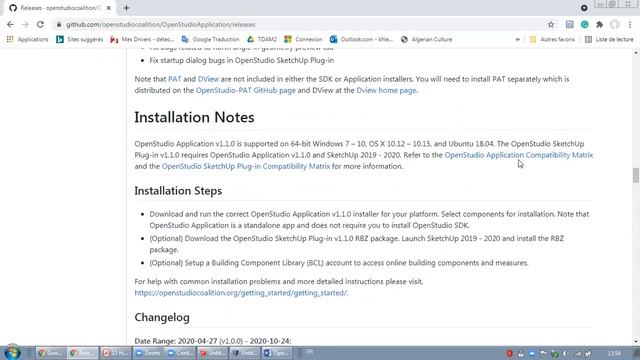Click the scrollbar up arrow

(x=636, y=53)
